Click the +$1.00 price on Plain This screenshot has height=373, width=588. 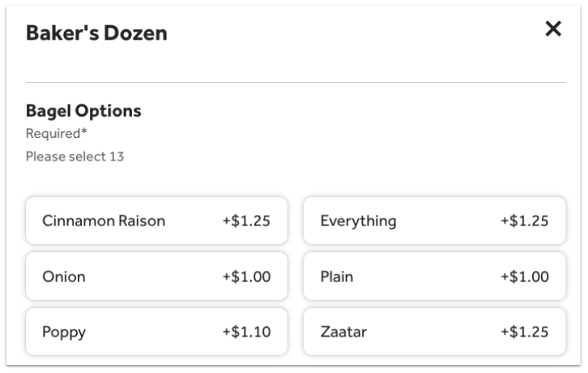tap(524, 277)
